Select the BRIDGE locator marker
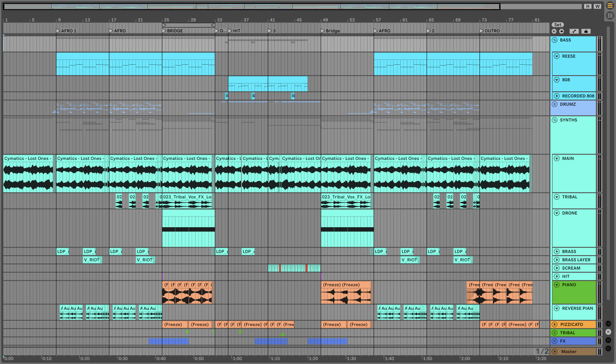 164,31
